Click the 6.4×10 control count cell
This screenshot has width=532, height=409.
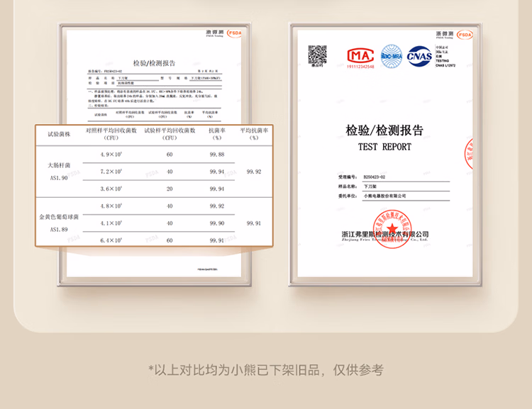coord(111,240)
